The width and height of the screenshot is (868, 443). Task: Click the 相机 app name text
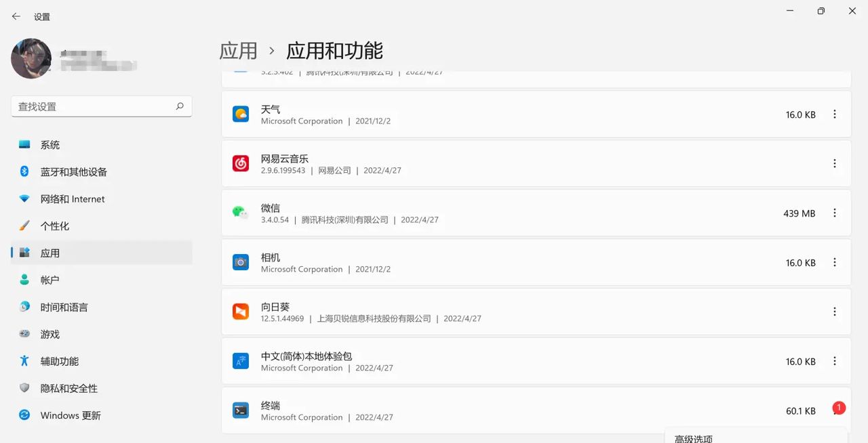(x=271, y=257)
